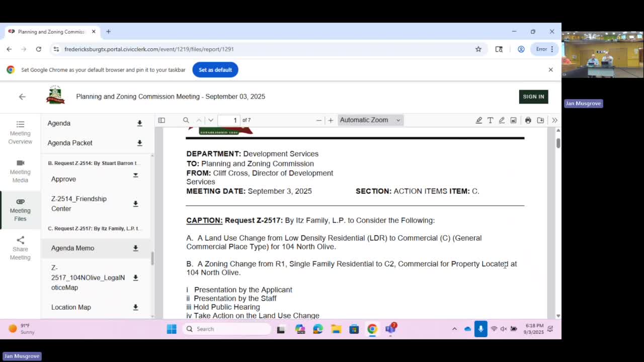Open the Meeting Media tab
Image resolution: width=644 pixels, height=362 pixels.
coord(20,171)
